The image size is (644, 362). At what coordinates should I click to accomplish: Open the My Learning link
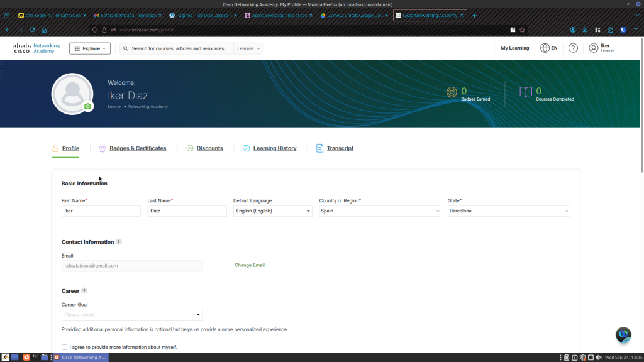[x=514, y=48]
